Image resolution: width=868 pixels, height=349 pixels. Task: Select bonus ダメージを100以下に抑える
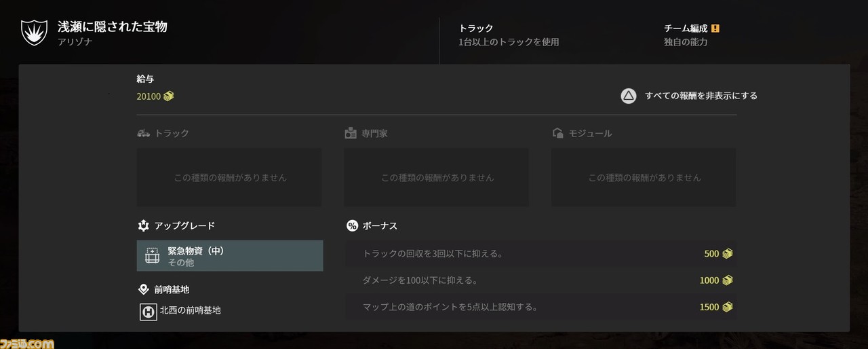pos(540,280)
